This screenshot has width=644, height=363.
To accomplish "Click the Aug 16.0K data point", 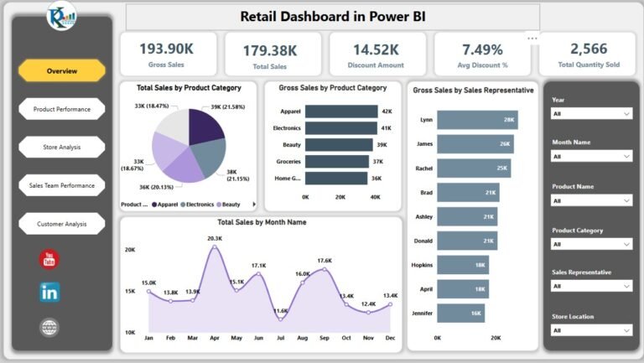I will (x=303, y=283).
